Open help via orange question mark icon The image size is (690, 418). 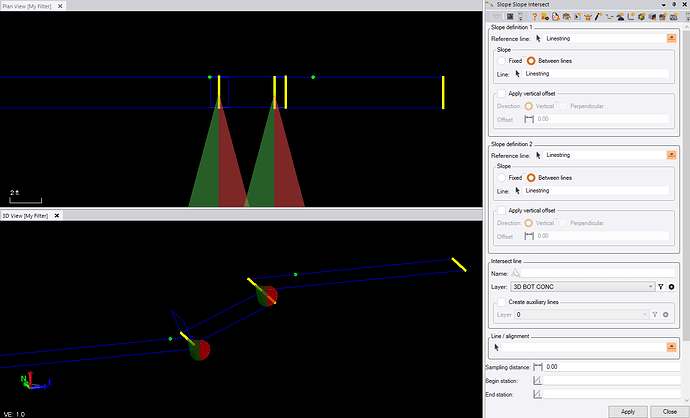pyautogui.click(x=535, y=17)
